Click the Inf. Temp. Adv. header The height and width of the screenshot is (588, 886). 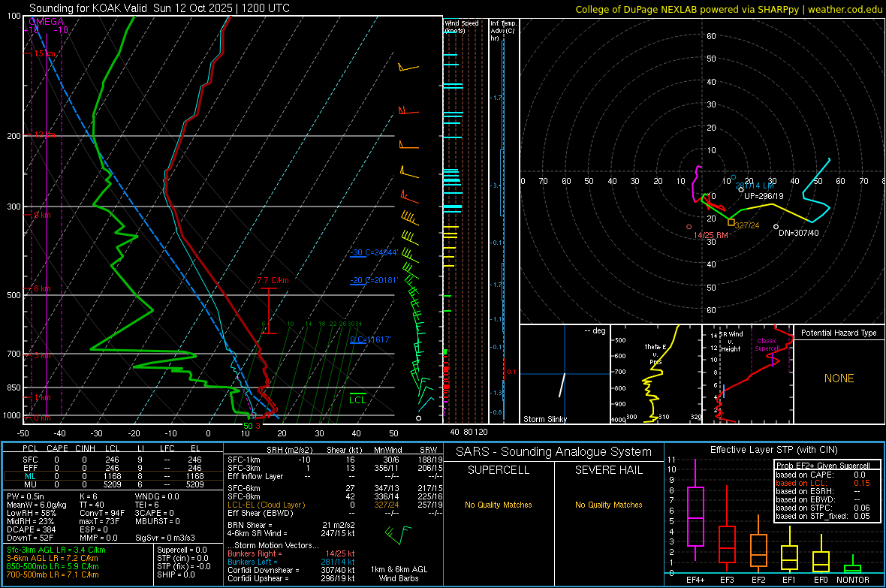[x=503, y=31]
